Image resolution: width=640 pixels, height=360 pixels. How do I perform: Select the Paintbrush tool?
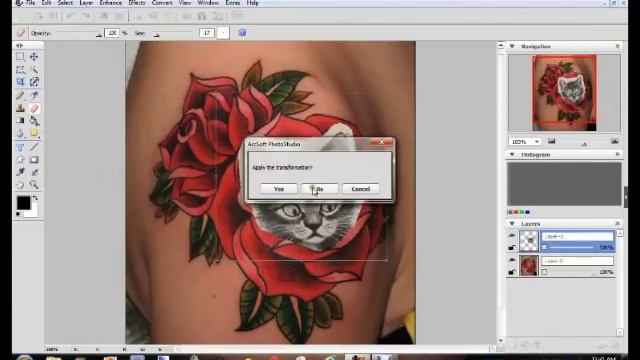[20, 96]
